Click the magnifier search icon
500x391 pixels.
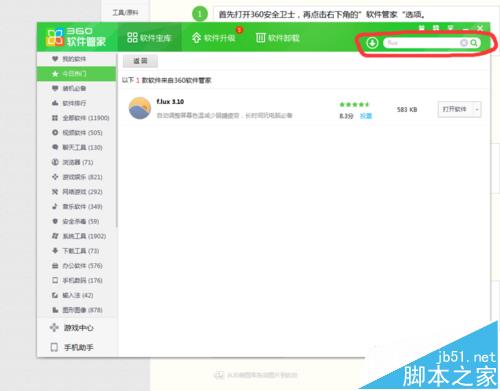pyautogui.click(x=474, y=43)
